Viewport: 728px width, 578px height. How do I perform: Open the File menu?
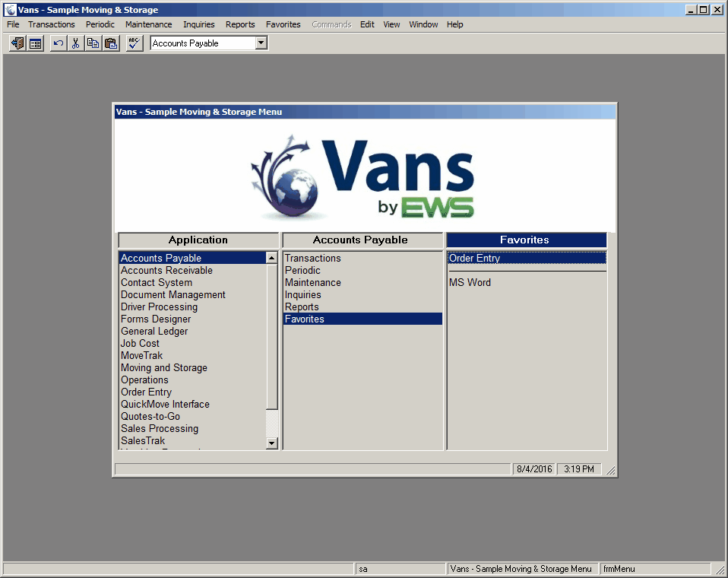point(13,24)
